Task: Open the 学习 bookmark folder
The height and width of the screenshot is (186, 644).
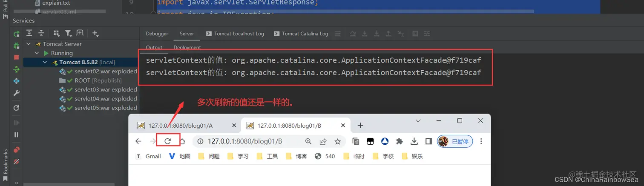Action: [x=238, y=156]
